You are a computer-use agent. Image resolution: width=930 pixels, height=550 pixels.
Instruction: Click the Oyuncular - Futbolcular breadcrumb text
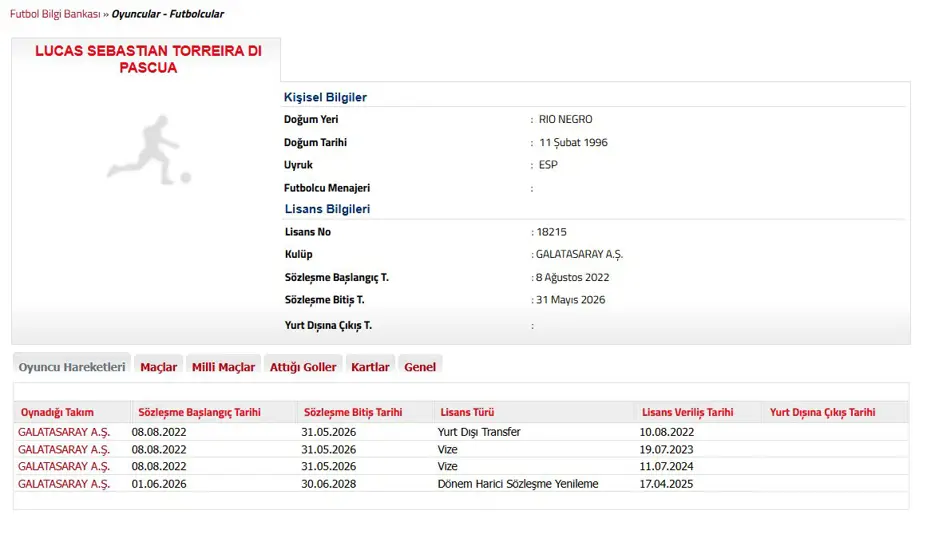pyautogui.click(x=167, y=14)
